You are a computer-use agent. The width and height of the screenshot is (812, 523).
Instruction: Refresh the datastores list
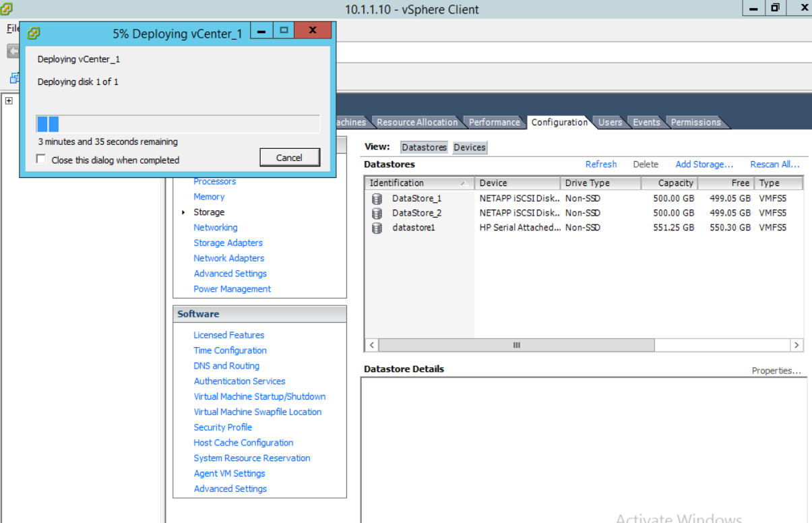tap(600, 164)
